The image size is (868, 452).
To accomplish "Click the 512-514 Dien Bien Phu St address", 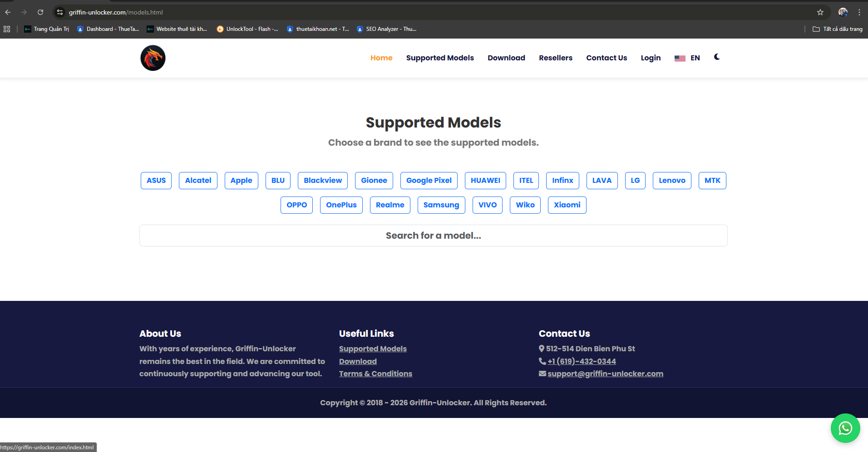I will pos(590,349).
